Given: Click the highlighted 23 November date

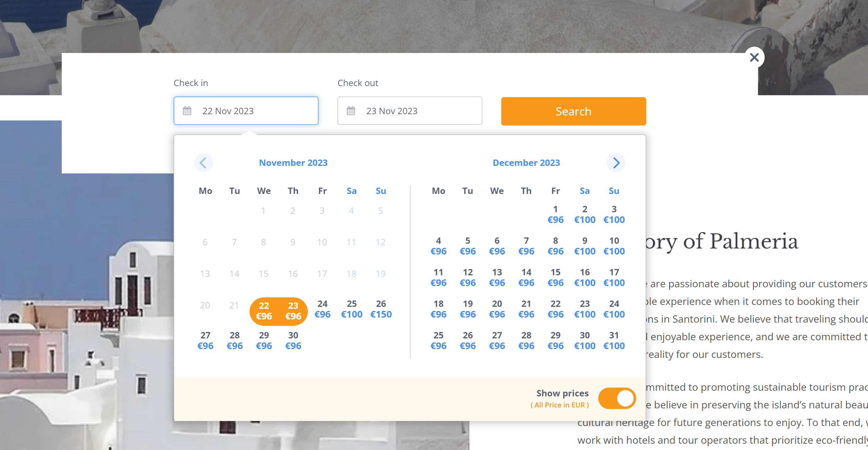Looking at the screenshot, I should (293, 311).
